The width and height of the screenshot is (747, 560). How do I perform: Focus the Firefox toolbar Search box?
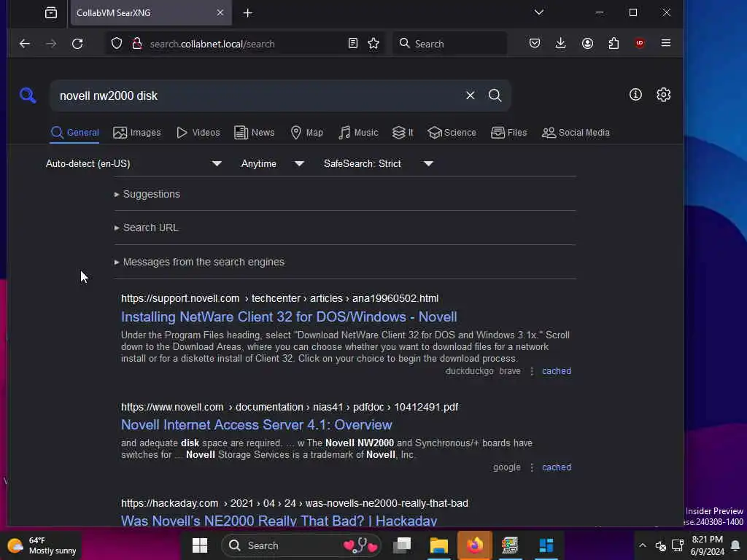(449, 44)
